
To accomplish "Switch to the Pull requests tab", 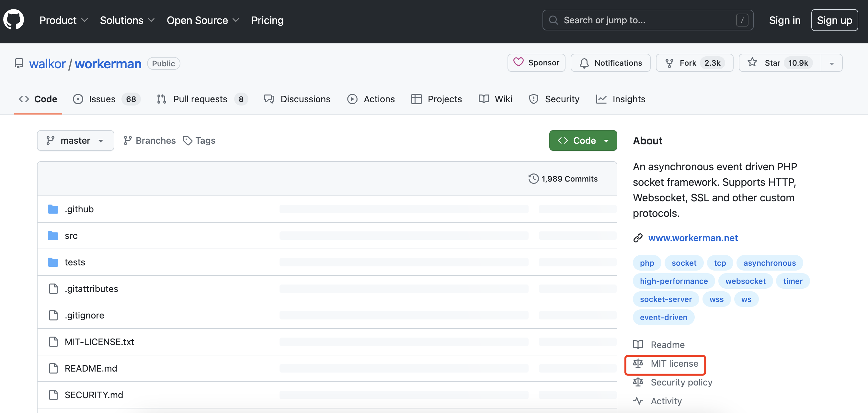I will [202, 99].
